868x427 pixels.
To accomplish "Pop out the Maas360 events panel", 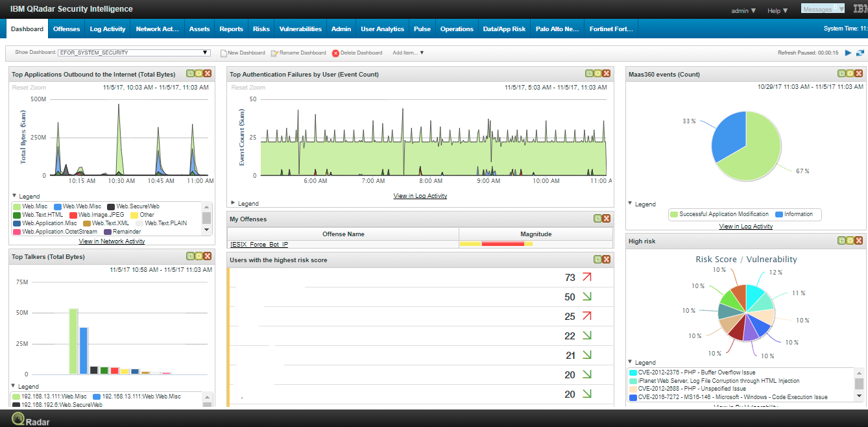I will [x=841, y=74].
